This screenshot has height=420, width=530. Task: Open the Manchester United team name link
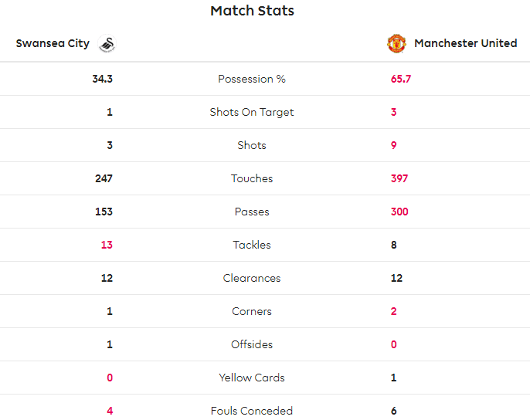coord(465,43)
